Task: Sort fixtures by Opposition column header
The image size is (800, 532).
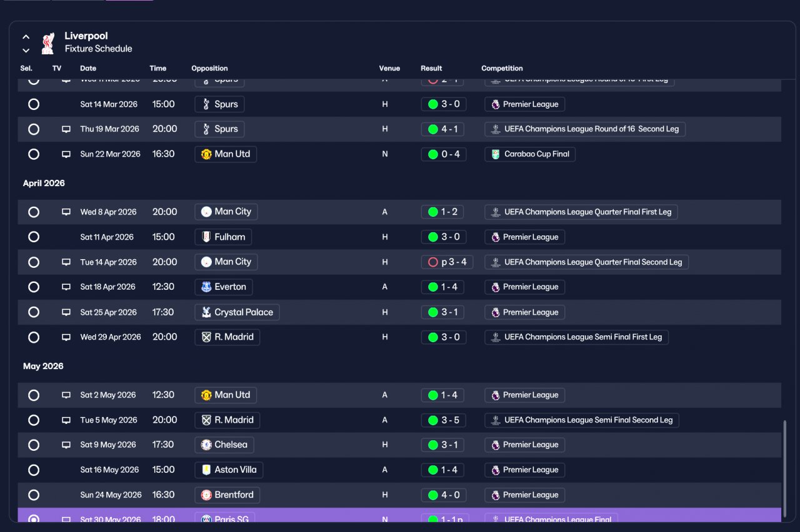Action: click(209, 69)
